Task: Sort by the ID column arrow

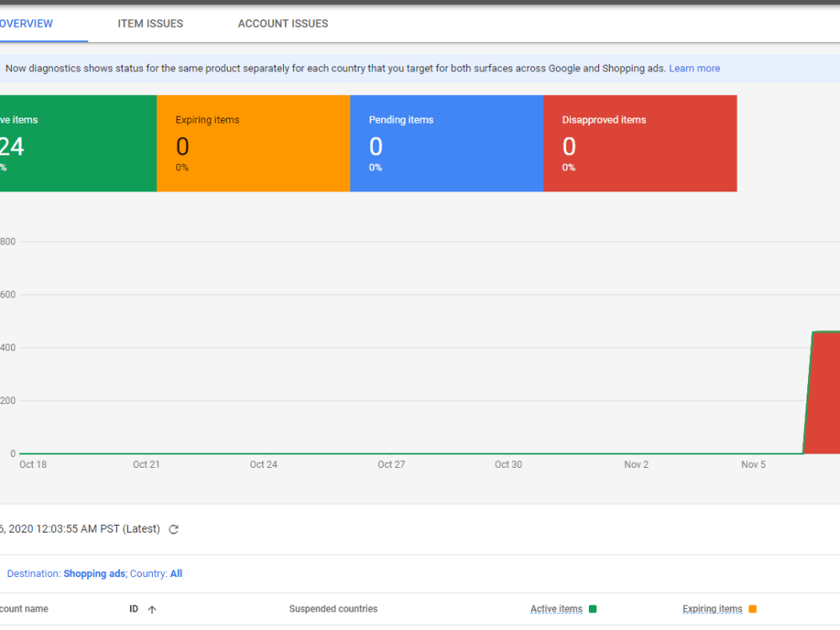Action: [x=152, y=610]
